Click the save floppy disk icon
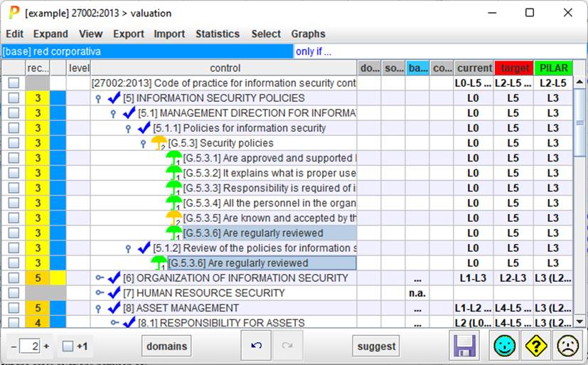588x365 pixels. pos(464,346)
